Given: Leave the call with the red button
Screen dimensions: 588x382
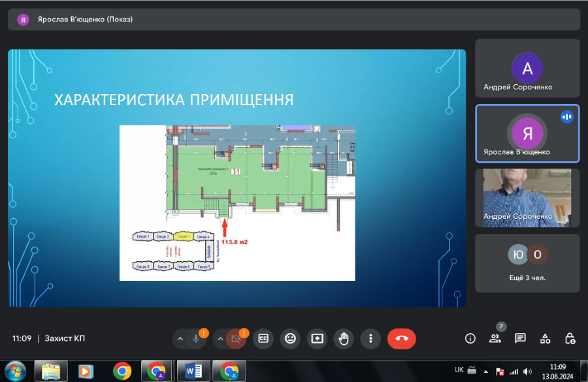Looking at the screenshot, I should tap(402, 338).
